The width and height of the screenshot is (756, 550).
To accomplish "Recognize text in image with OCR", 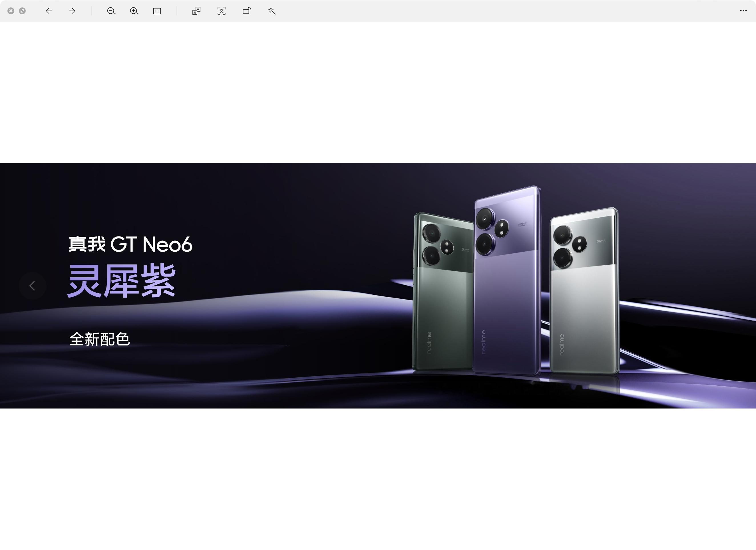I will coord(222,11).
